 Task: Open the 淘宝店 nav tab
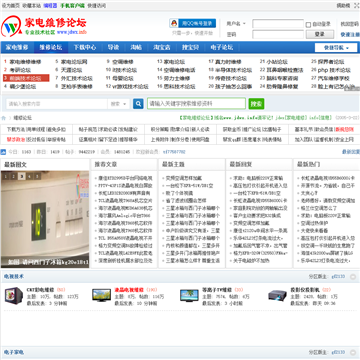point(162,47)
